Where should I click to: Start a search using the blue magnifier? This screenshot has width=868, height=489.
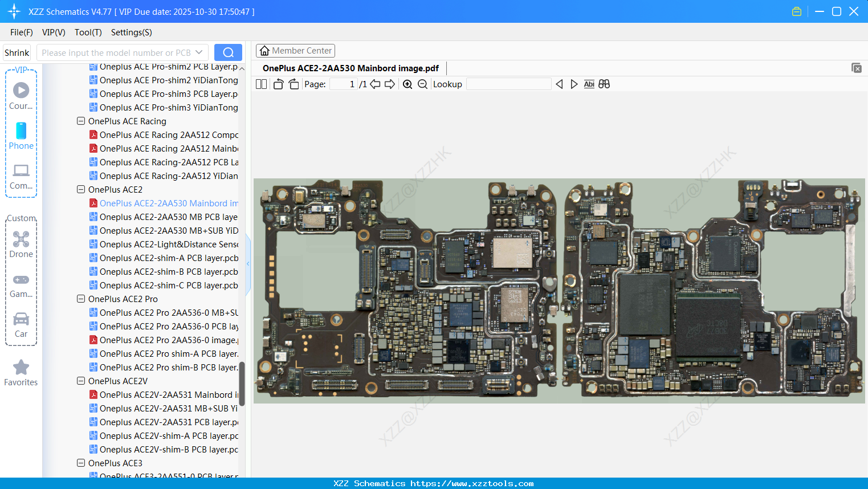(228, 52)
